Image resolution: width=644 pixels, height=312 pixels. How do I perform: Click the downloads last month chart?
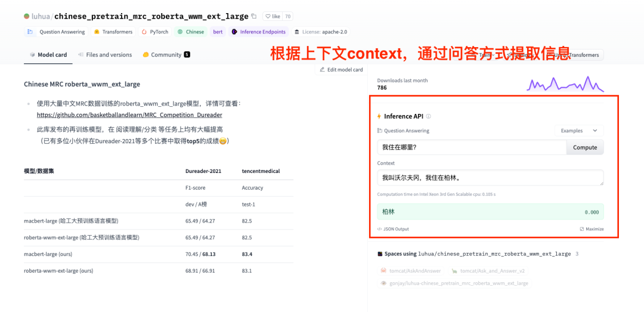[565, 84]
